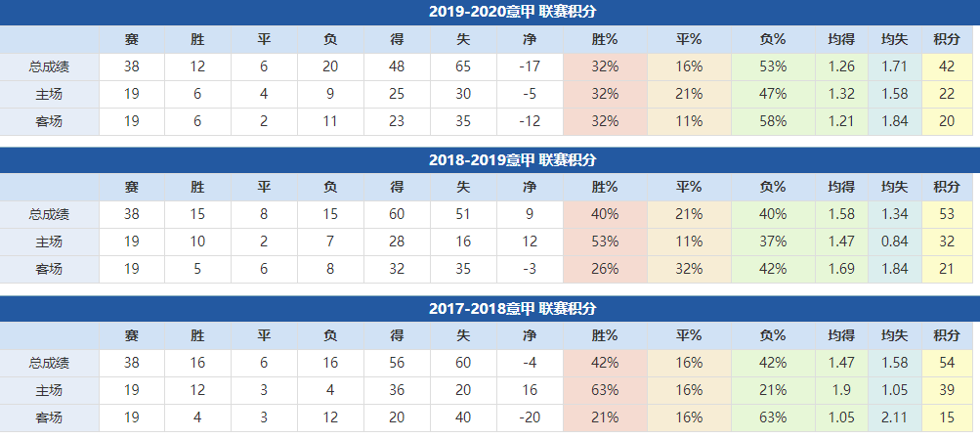Select 主场 row label in 2018-2019 table
The height and width of the screenshot is (439, 980).
[x=49, y=241]
